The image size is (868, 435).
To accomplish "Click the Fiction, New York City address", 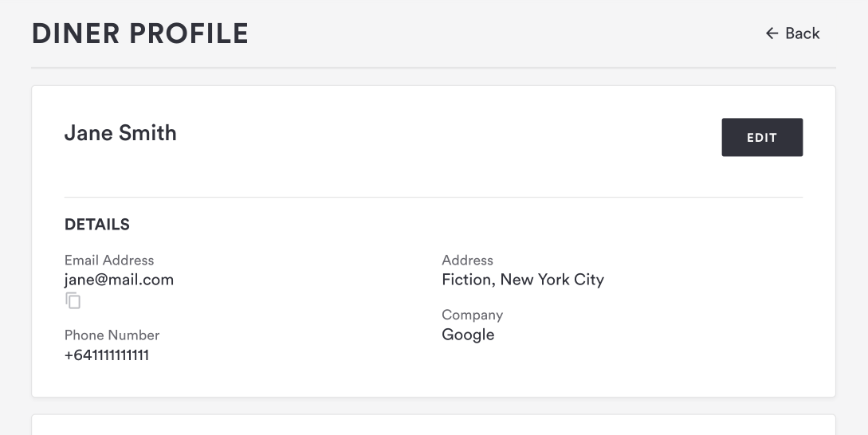I will click(523, 280).
